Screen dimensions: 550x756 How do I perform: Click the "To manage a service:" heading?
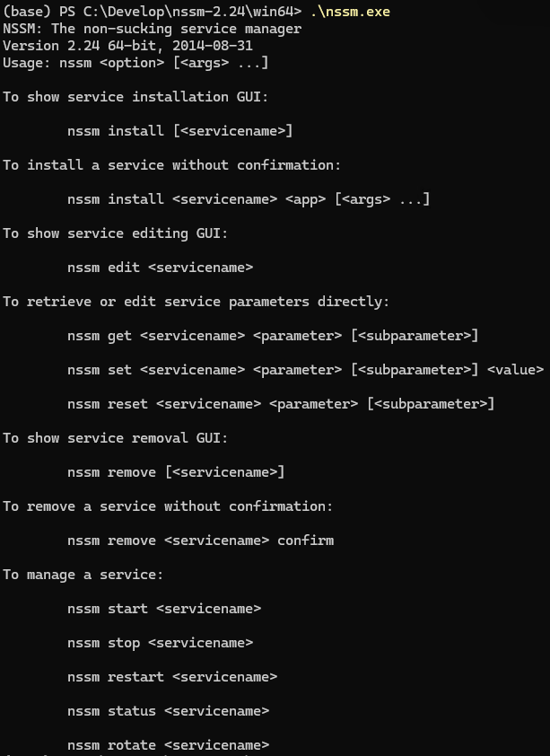[x=83, y=575]
